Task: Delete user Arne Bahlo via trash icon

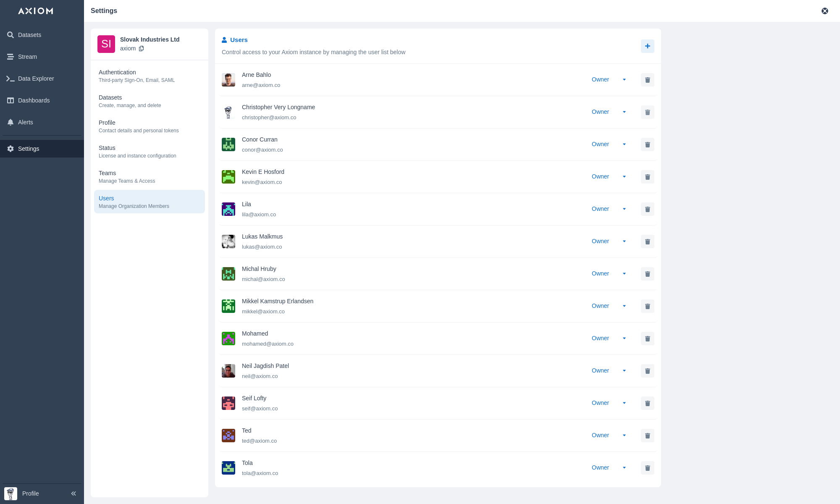Action: [647, 80]
